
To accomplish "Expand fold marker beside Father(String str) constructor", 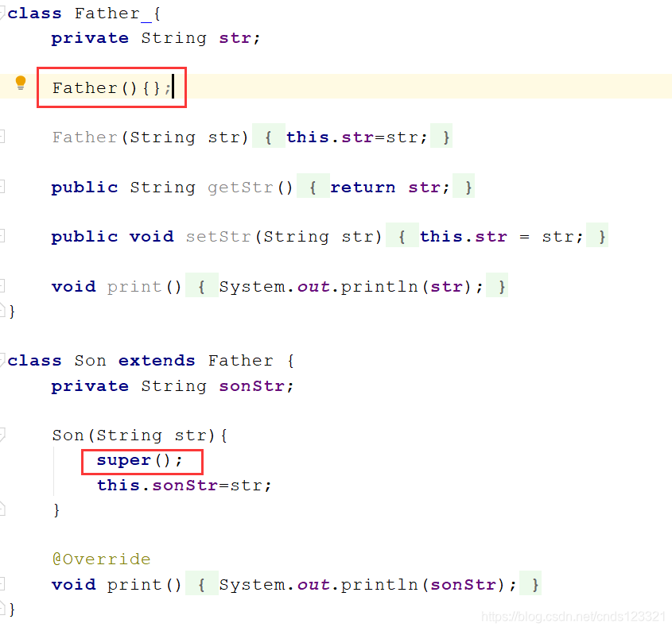I will 2,136.
